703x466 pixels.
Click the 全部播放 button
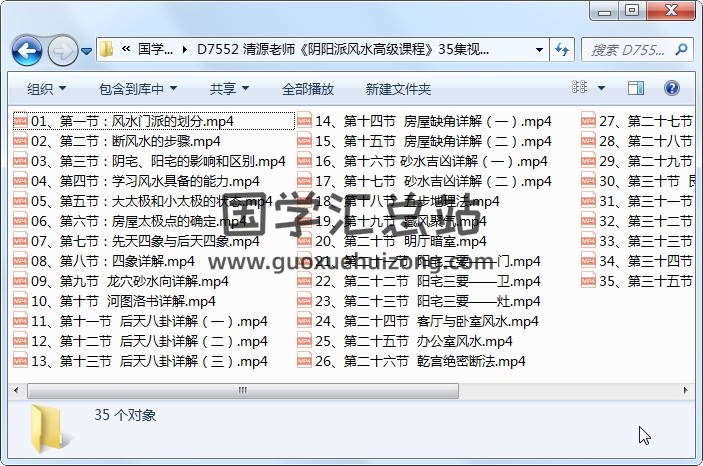coord(310,88)
